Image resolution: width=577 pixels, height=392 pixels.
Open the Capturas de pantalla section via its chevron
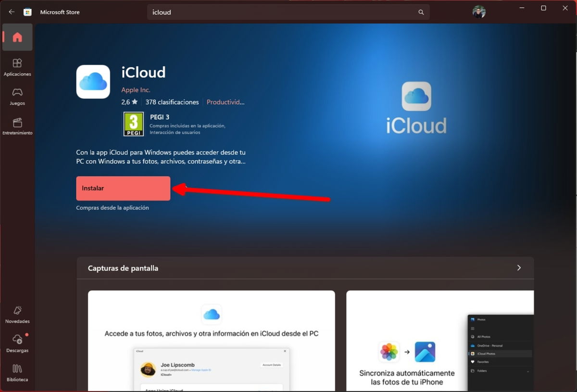pyautogui.click(x=518, y=268)
